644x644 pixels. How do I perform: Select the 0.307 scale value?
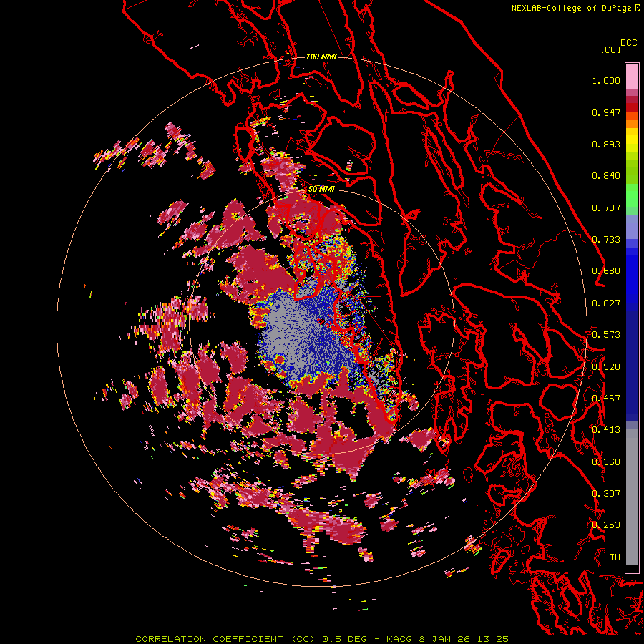pos(606,493)
